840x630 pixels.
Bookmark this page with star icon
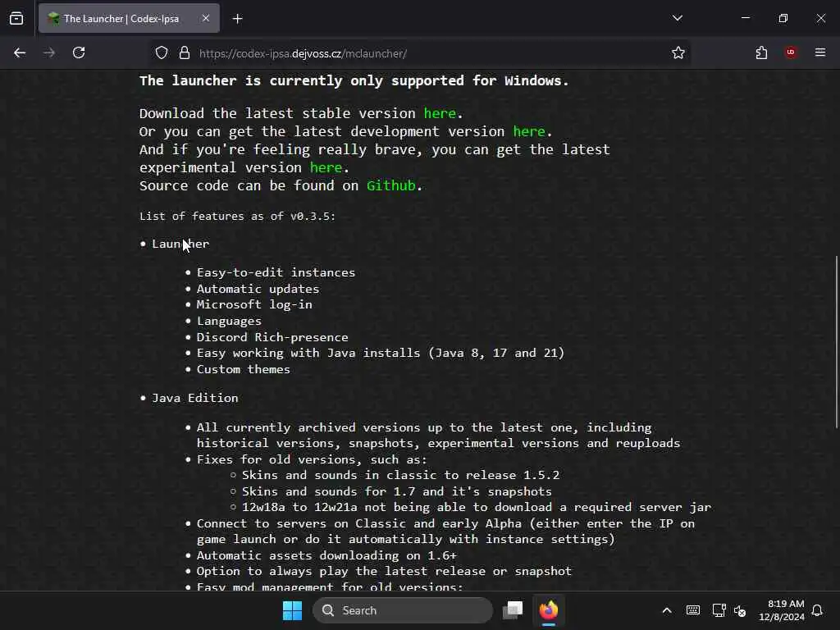click(x=678, y=53)
